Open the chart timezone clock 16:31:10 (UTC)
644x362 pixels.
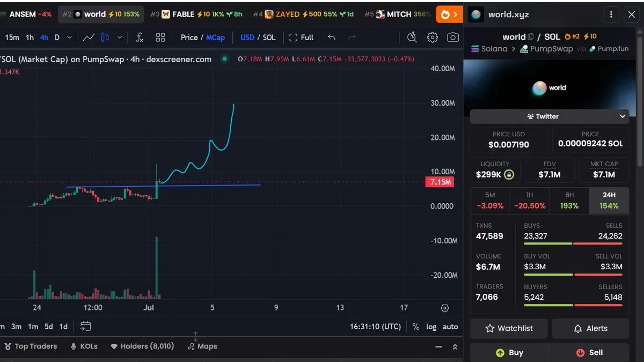pyautogui.click(x=375, y=327)
